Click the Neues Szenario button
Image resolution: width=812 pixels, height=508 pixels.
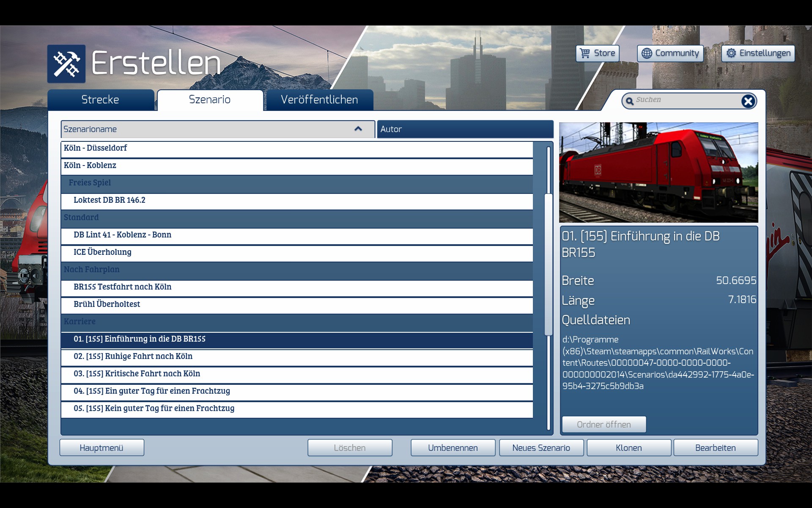click(x=541, y=447)
